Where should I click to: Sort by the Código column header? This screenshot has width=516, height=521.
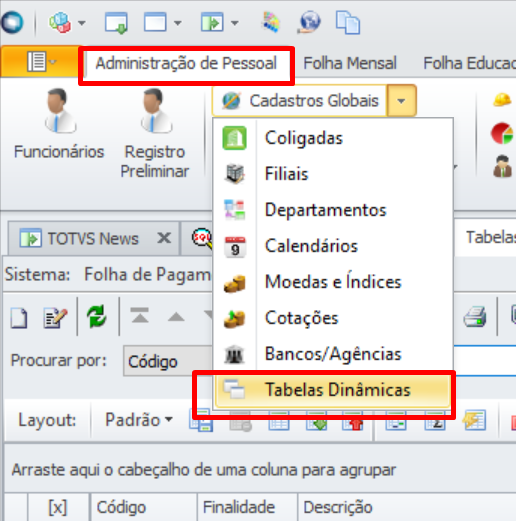click(143, 507)
